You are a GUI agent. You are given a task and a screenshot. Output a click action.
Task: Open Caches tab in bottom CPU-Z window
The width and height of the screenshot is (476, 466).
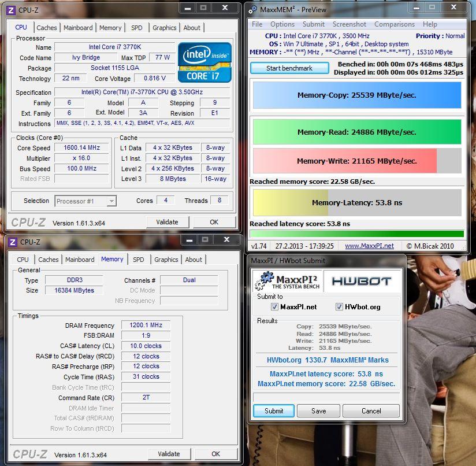pos(49,260)
